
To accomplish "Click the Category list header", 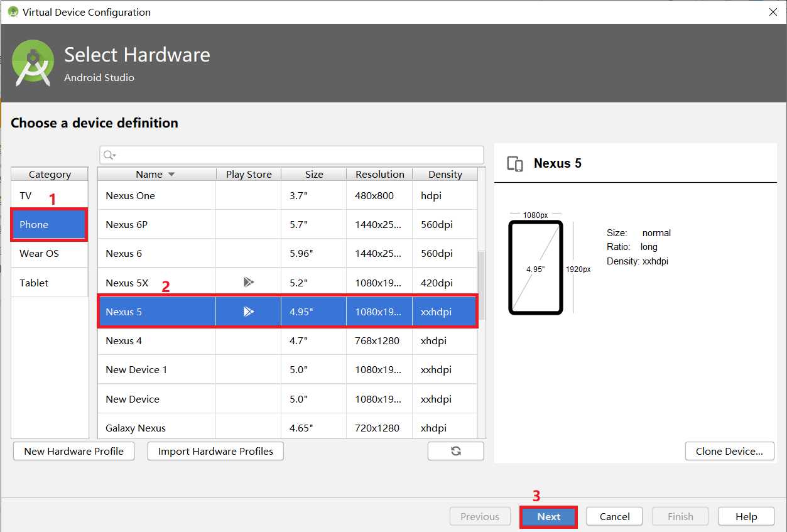I will pyautogui.click(x=50, y=174).
